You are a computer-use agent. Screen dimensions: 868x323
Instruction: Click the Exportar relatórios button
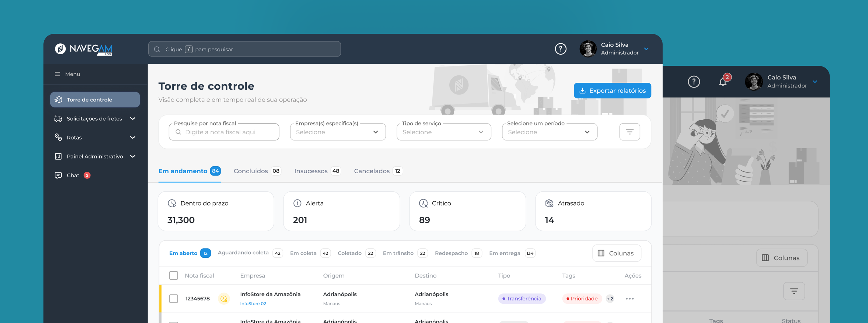pos(612,91)
